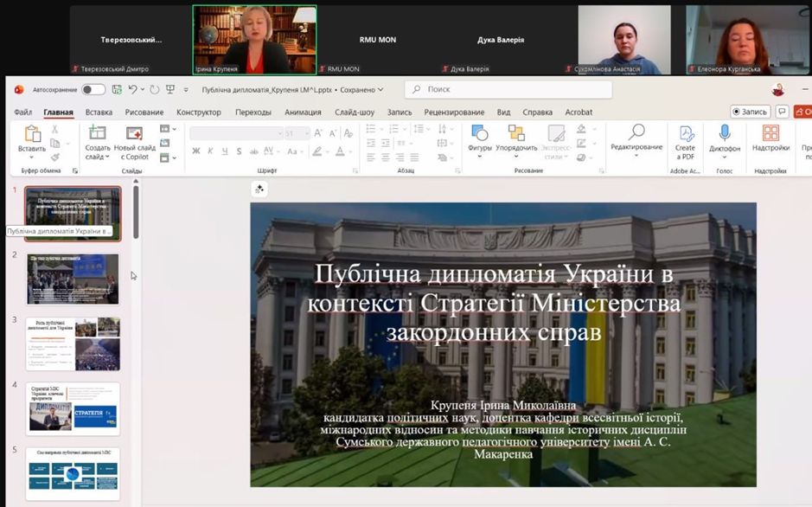Switch to the Рецензирование tab
The height and width of the screenshot is (507, 812).
454,112
